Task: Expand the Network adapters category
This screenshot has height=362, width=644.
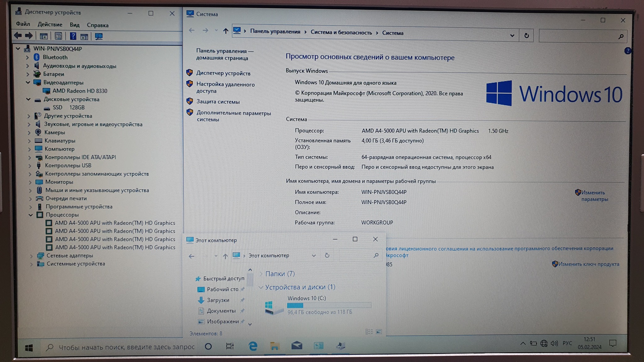Action: pyautogui.click(x=31, y=256)
